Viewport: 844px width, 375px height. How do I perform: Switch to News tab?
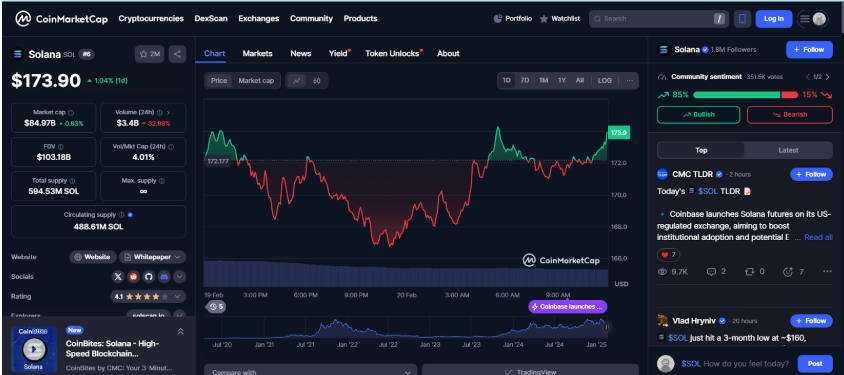point(301,54)
